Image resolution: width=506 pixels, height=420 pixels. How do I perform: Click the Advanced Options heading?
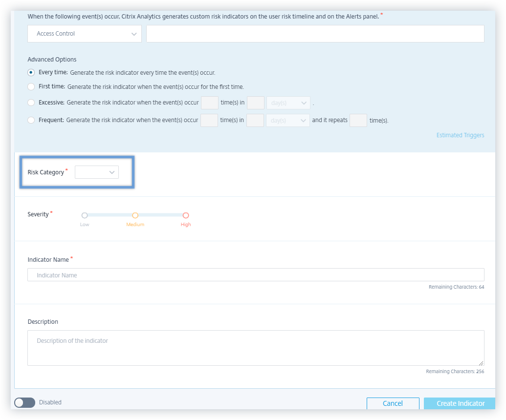coord(52,59)
